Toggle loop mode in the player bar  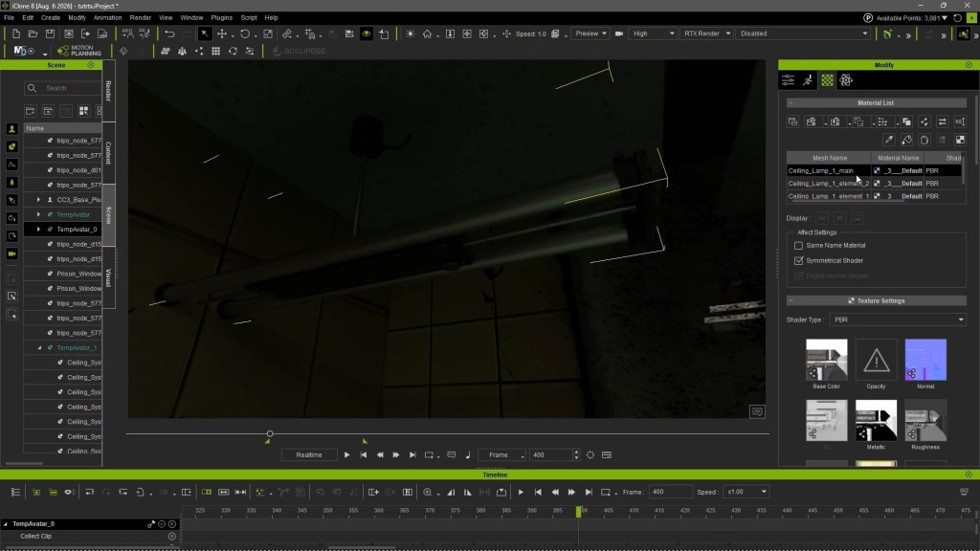pos(429,454)
